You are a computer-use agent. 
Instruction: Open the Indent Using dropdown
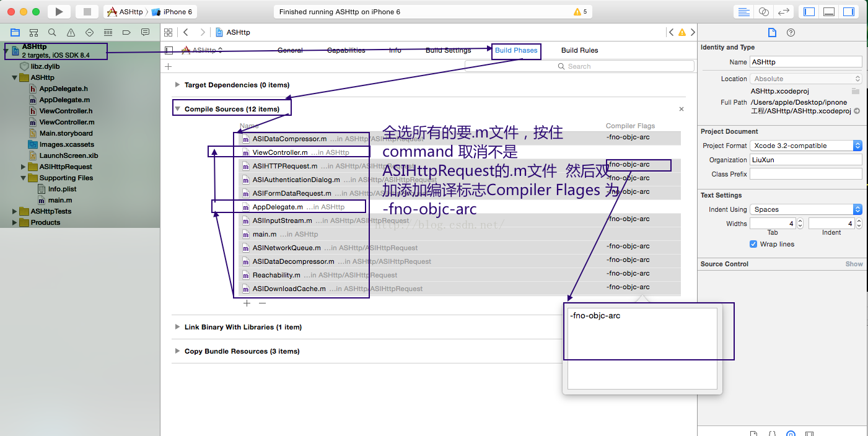(806, 209)
